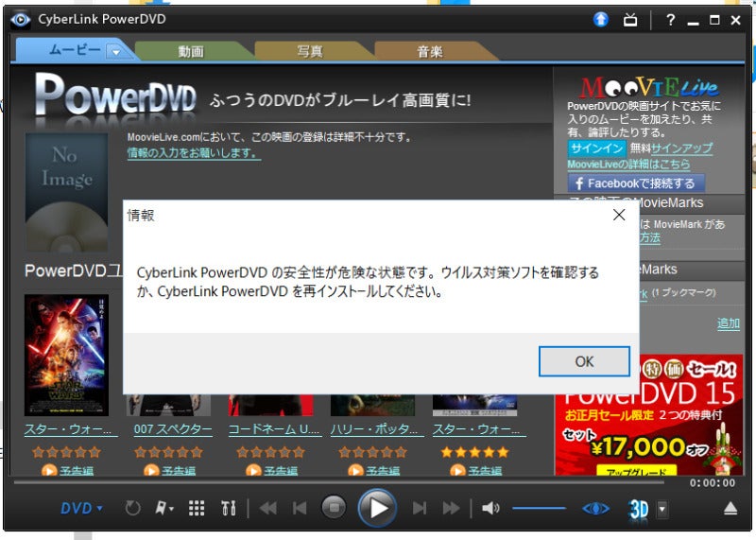Switch to the 写真 tab
The width and height of the screenshot is (756, 540).
point(310,51)
